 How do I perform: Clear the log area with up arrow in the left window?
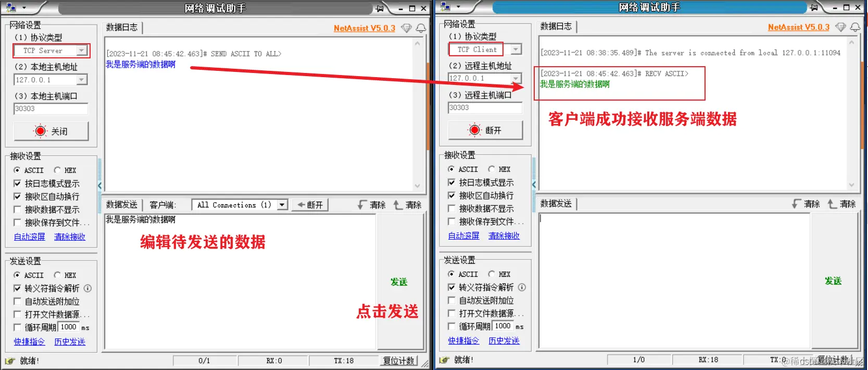407,205
